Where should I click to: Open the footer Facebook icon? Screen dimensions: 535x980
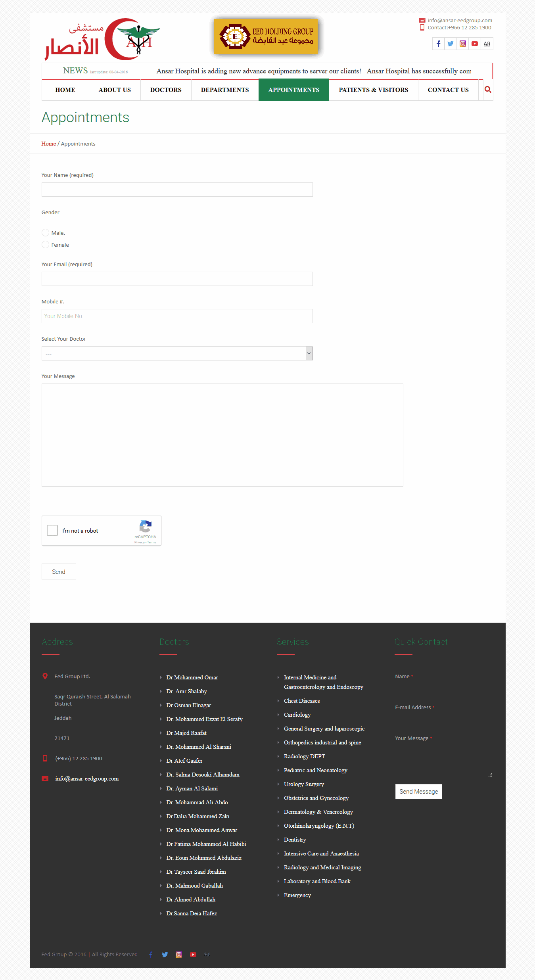pos(150,955)
